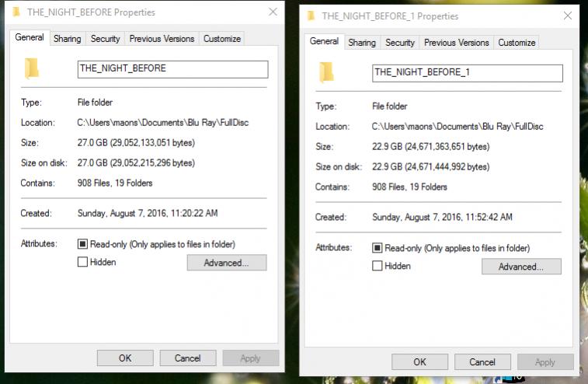Open Previous Versions tab in THE_NIGHT_BEFORE Properties
Viewport: 588px width, 384px height.
click(162, 39)
